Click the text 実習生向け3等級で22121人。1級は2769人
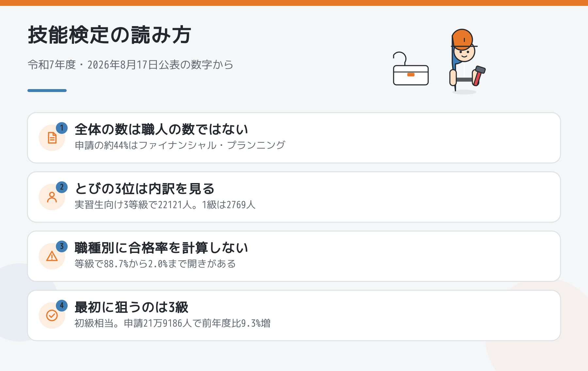Image resolution: width=588 pixels, height=371 pixels. (165, 205)
